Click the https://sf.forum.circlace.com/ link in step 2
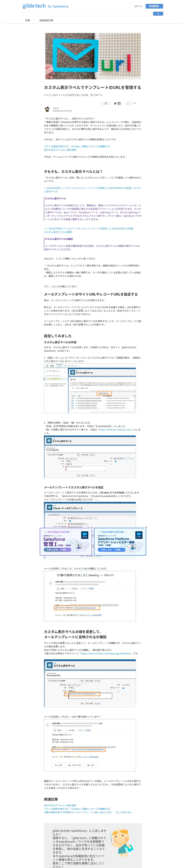Viewport: 186px width, 868px height. point(115,430)
